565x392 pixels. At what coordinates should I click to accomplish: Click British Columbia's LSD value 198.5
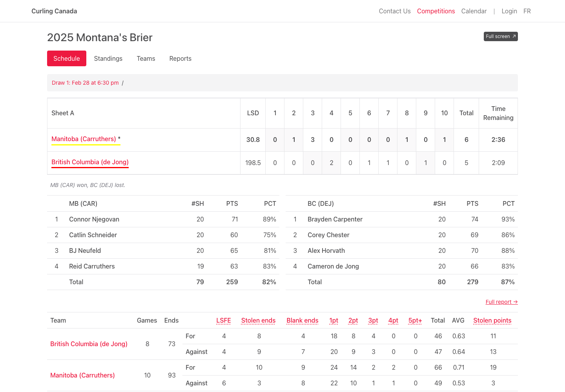pyautogui.click(x=253, y=163)
